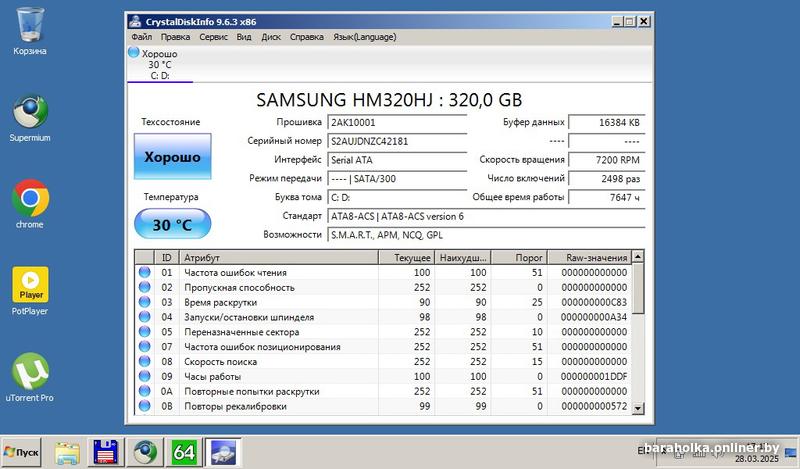Viewport: 800px width, 469px height.
Task: Click the Буква тома field C: D:
Action: [397, 198]
